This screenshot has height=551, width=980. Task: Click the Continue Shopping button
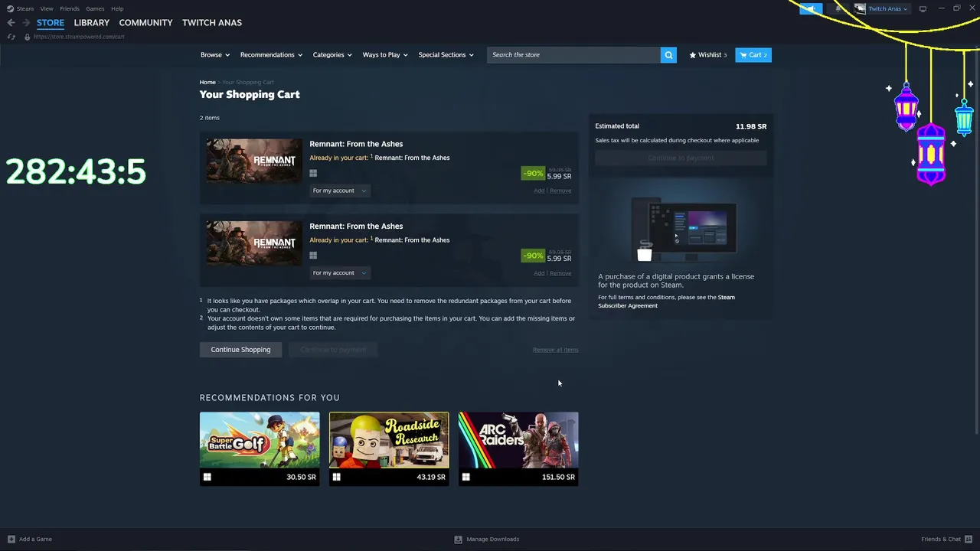(x=240, y=350)
